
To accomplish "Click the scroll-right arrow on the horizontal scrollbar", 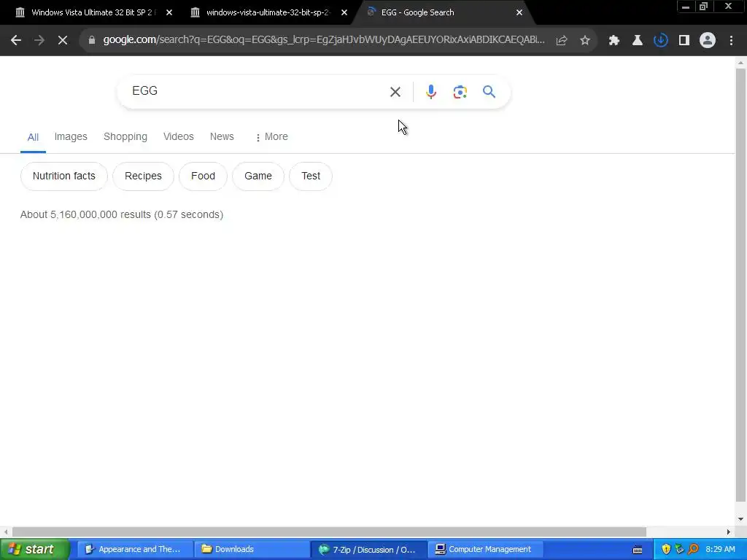I will pos(728,532).
